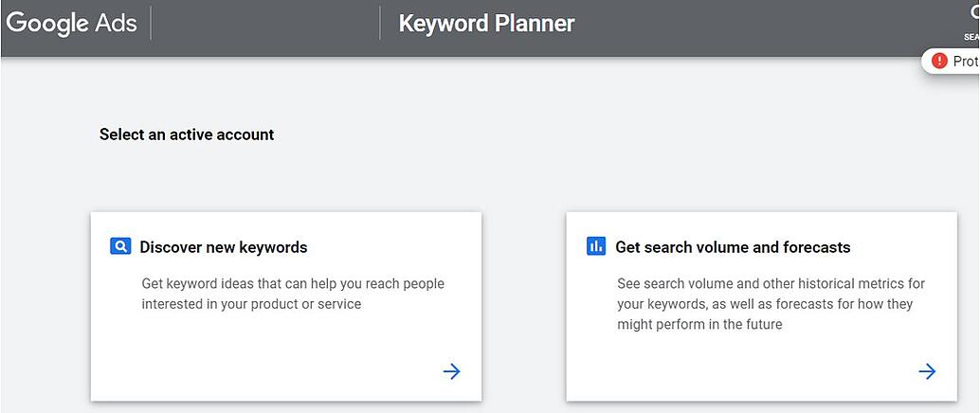Click the 'See search volume' description text

[x=771, y=283]
